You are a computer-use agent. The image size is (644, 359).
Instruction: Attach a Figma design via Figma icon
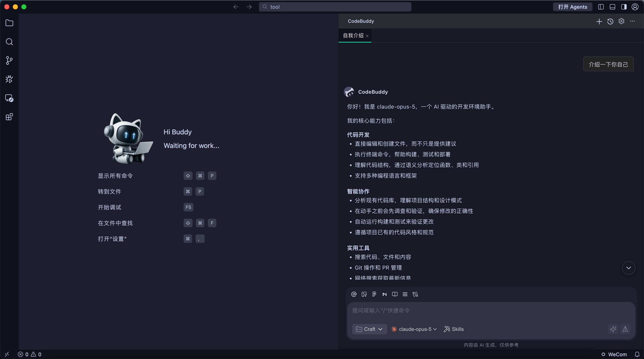point(374,294)
